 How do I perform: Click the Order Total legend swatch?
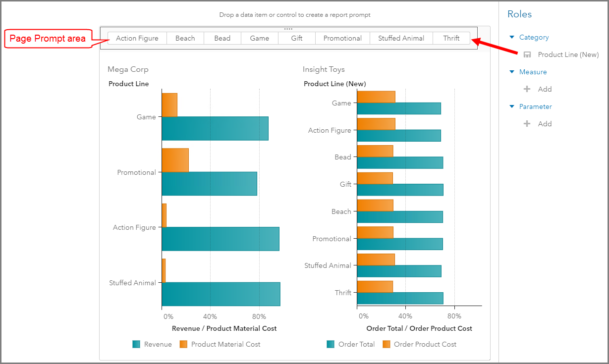[331, 345]
